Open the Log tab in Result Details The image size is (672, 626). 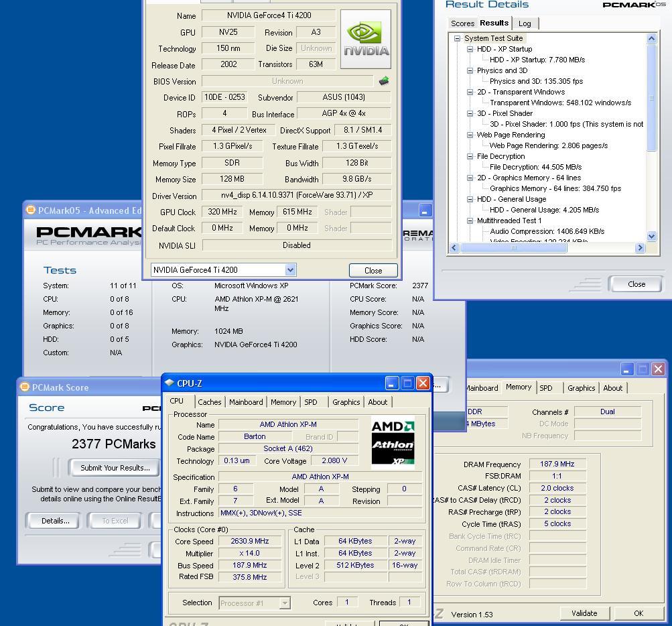click(x=525, y=23)
